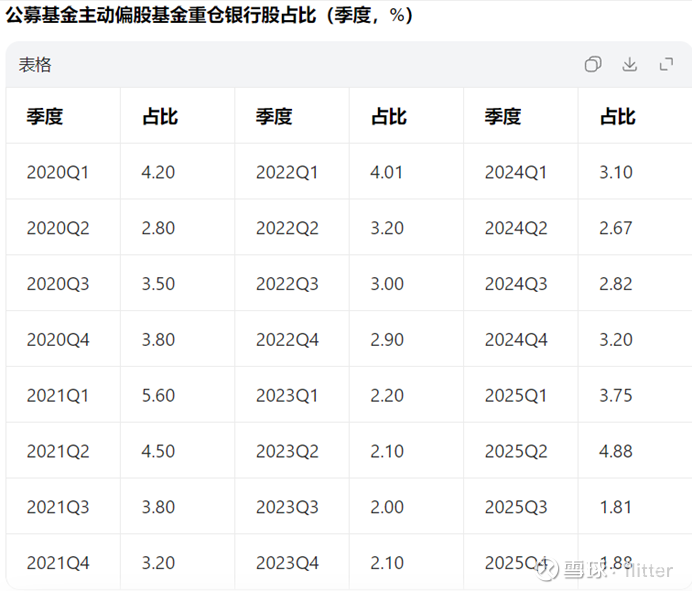Expand the table to fullscreen
Image resolution: width=692 pixels, height=591 pixels.
(666, 64)
